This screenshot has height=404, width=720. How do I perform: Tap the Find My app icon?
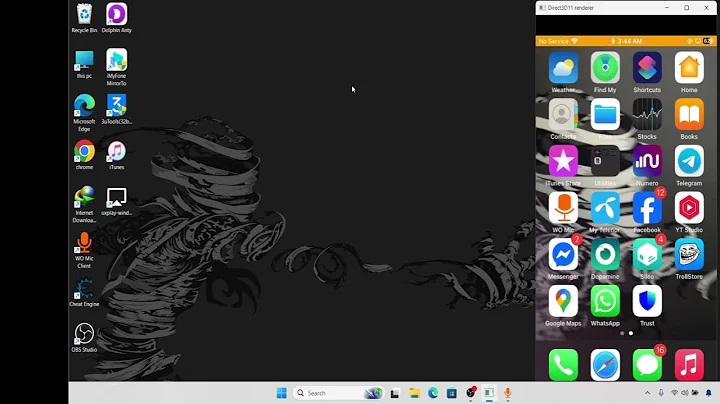click(x=605, y=67)
